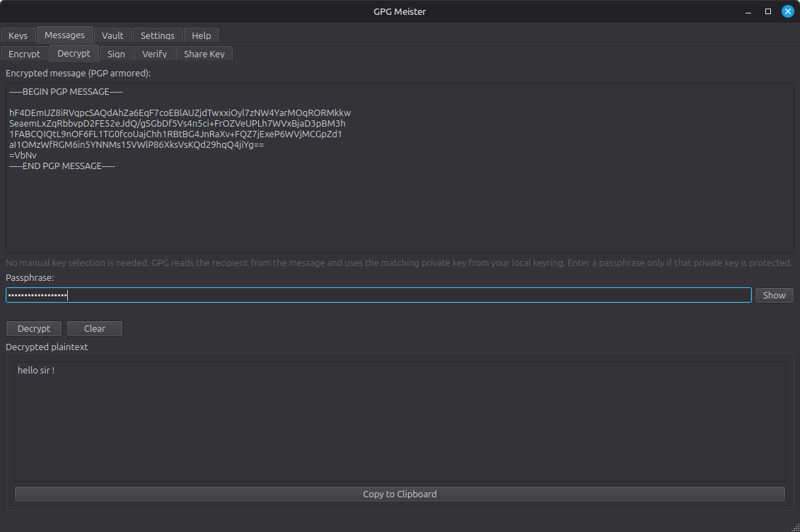Click the 'Decrypted plaintext' label
Image resolution: width=800 pixels, height=532 pixels.
coord(47,347)
